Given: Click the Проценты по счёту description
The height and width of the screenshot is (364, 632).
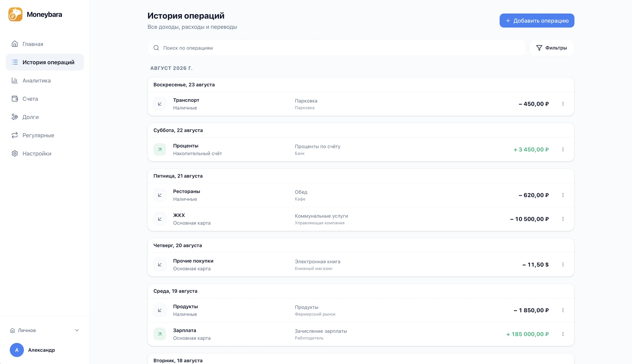Looking at the screenshot, I should pyautogui.click(x=317, y=146).
